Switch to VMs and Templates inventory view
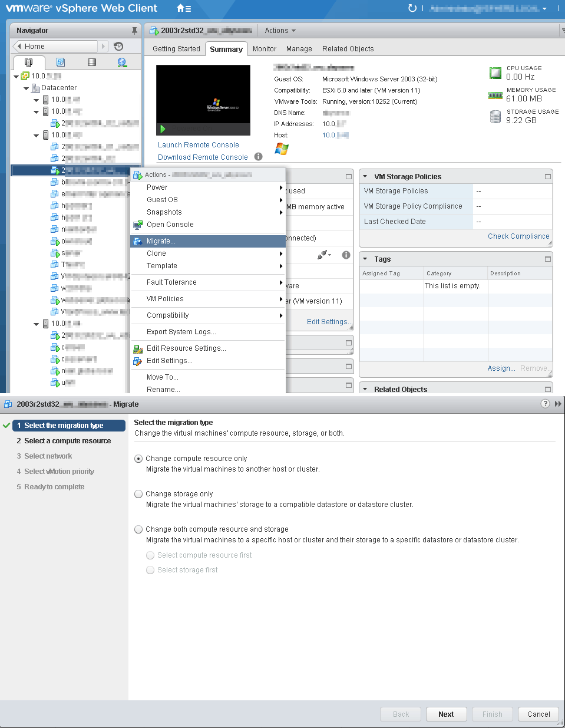 point(60,62)
